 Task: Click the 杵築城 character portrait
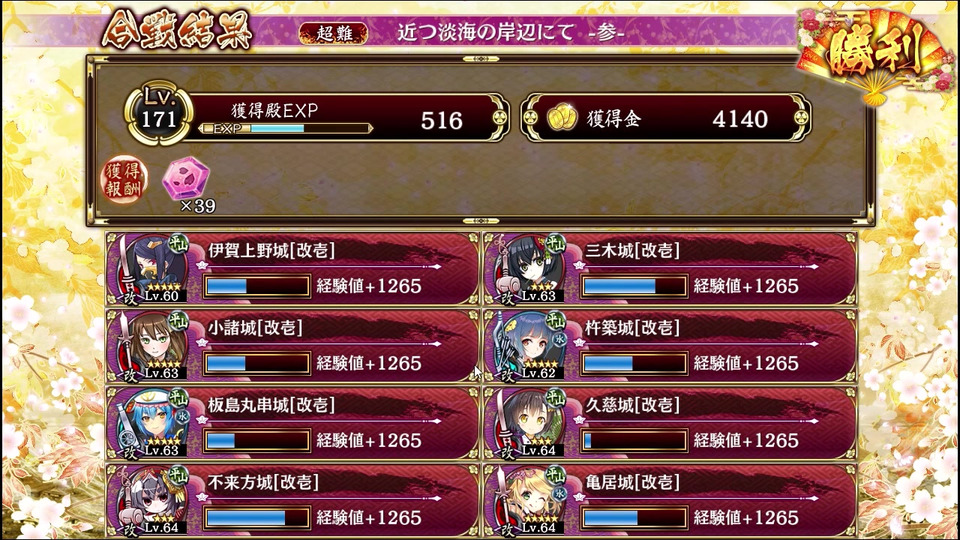pyautogui.click(x=529, y=346)
